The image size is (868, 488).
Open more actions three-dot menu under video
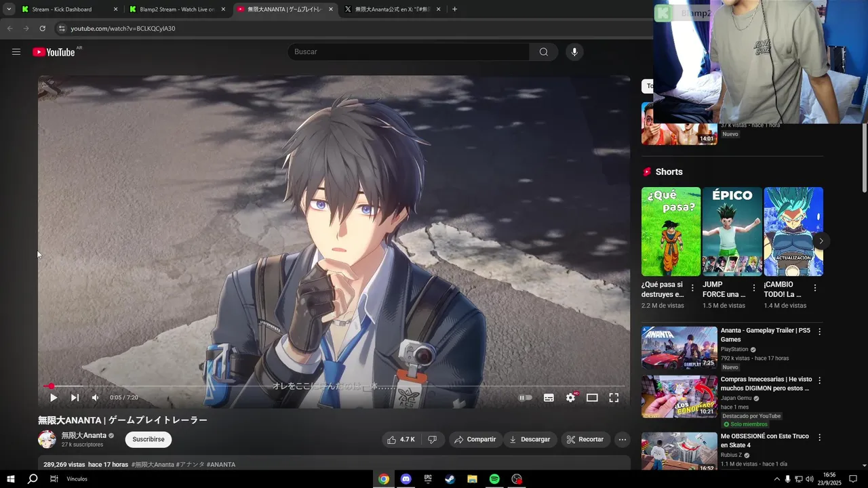pyautogui.click(x=623, y=439)
